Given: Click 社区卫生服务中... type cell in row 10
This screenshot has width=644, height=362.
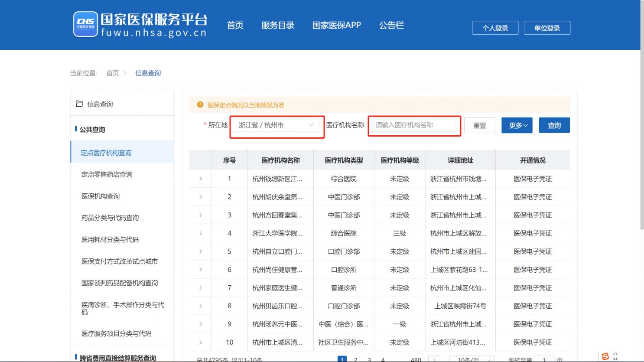Looking at the screenshot, I should 343,342.
